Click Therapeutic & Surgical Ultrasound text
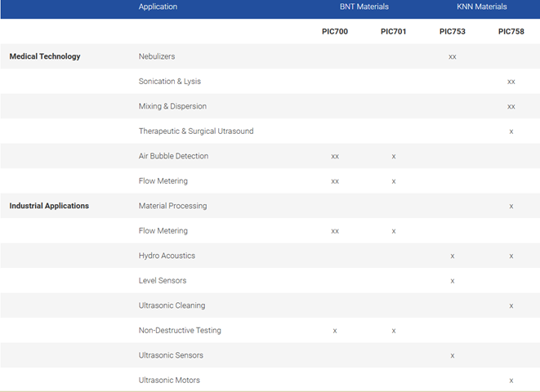 point(196,131)
